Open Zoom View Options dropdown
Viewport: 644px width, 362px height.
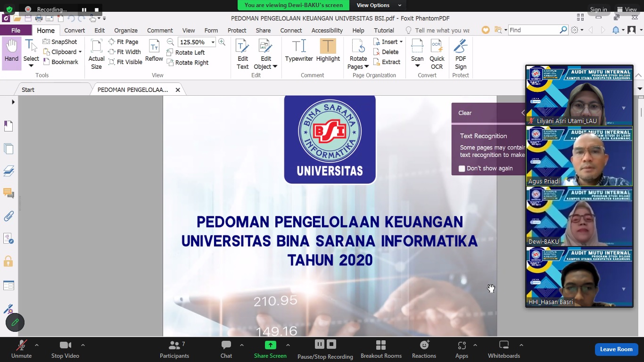[x=379, y=5]
